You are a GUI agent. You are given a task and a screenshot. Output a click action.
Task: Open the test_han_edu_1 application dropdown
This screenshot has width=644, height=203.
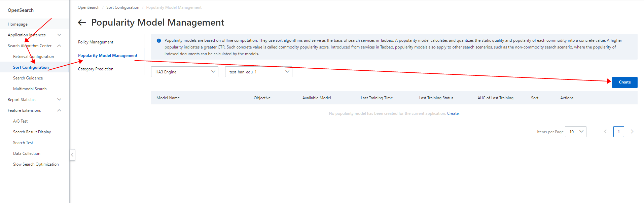click(x=259, y=72)
